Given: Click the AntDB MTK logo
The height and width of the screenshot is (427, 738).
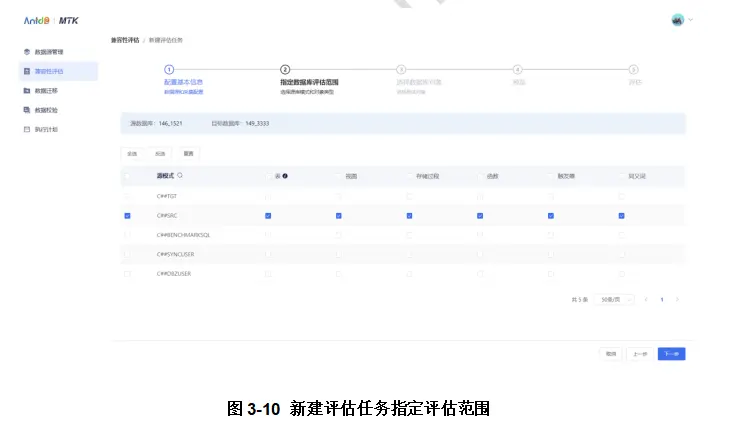Looking at the screenshot, I should coord(51,21).
